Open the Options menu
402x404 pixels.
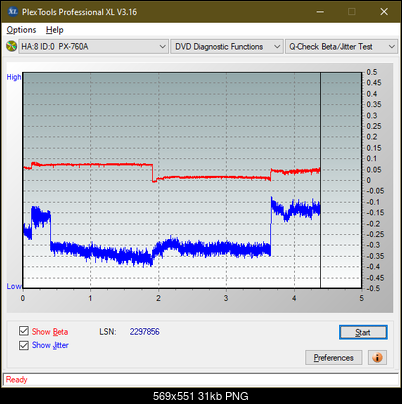point(21,30)
